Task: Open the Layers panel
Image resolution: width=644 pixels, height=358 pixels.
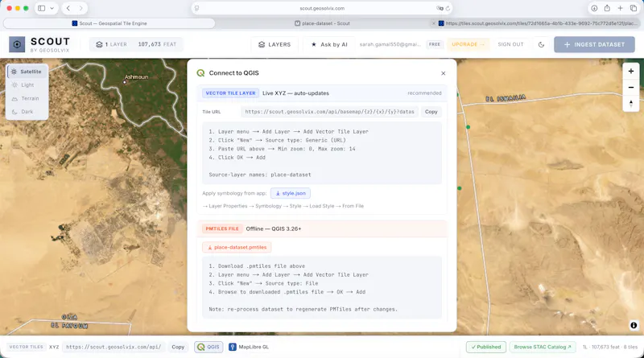Action: click(275, 44)
